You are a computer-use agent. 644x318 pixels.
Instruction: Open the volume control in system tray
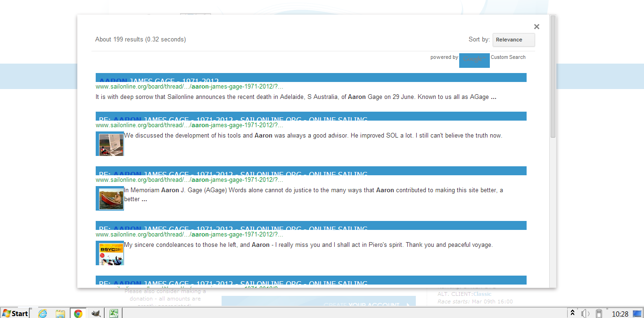[x=586, y=313]
